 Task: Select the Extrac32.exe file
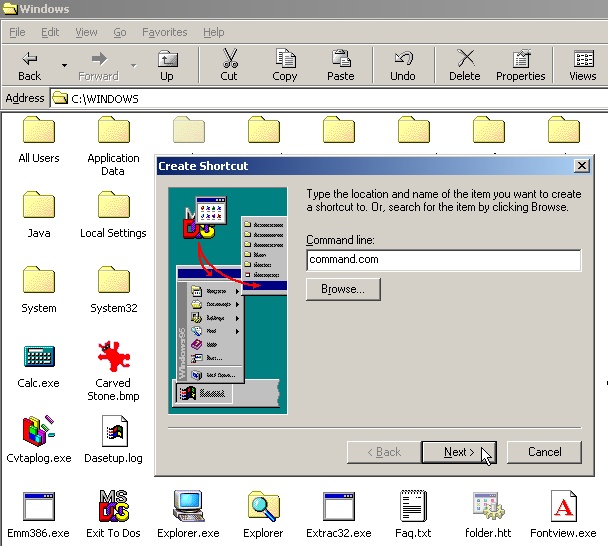[x=339, y=514]
